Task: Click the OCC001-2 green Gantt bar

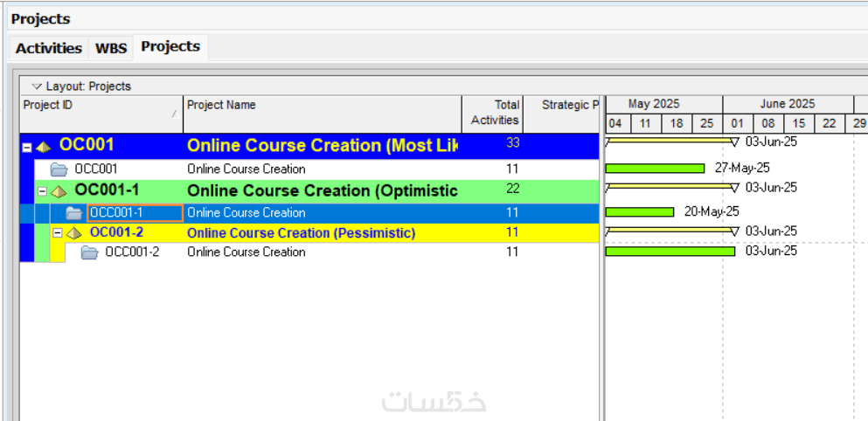Action: (670, 252)
